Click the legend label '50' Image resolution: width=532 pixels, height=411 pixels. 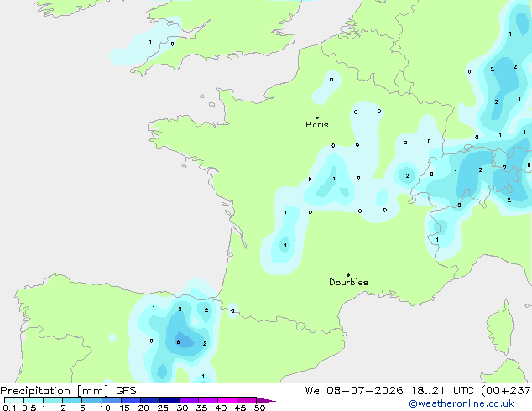(x=259, y=408)
